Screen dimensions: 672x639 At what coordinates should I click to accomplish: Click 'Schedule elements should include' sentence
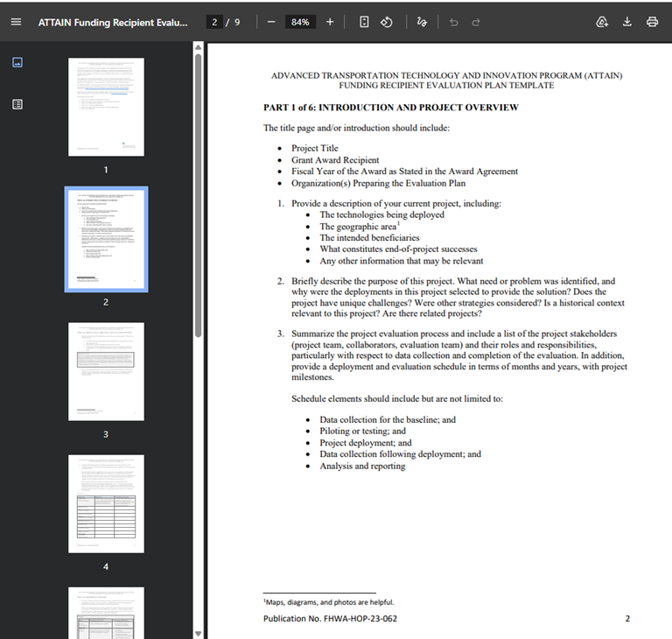[397, 399]
